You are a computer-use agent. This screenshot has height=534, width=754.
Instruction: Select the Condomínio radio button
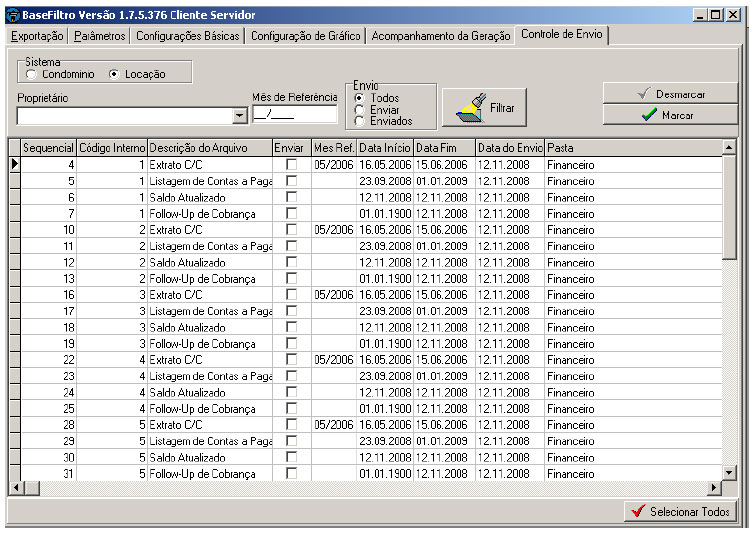[x=31, y=75]
